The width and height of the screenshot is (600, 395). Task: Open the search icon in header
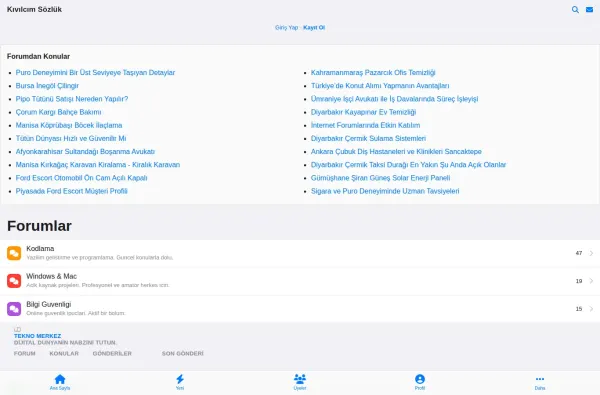pyautogui.click(x=575, y=10)
